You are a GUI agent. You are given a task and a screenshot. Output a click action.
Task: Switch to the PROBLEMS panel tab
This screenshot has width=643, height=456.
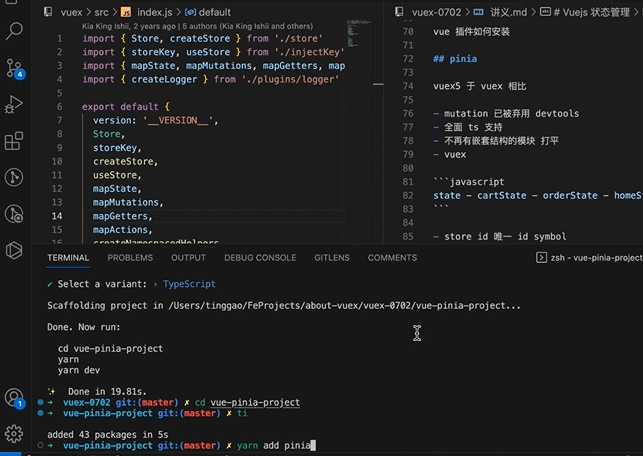pyautogui.click(x=130, y=258)
